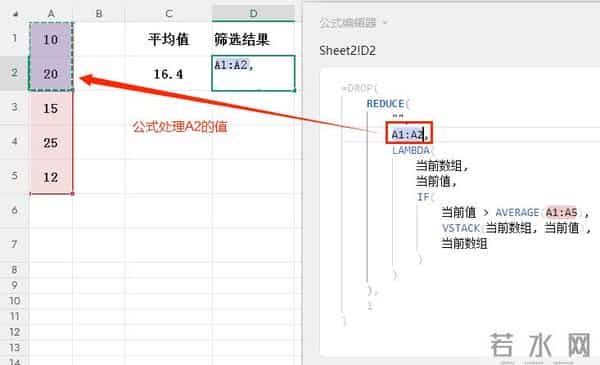Click cell A2 containing 20
The image size is (600, 365).
coord(51,74)
